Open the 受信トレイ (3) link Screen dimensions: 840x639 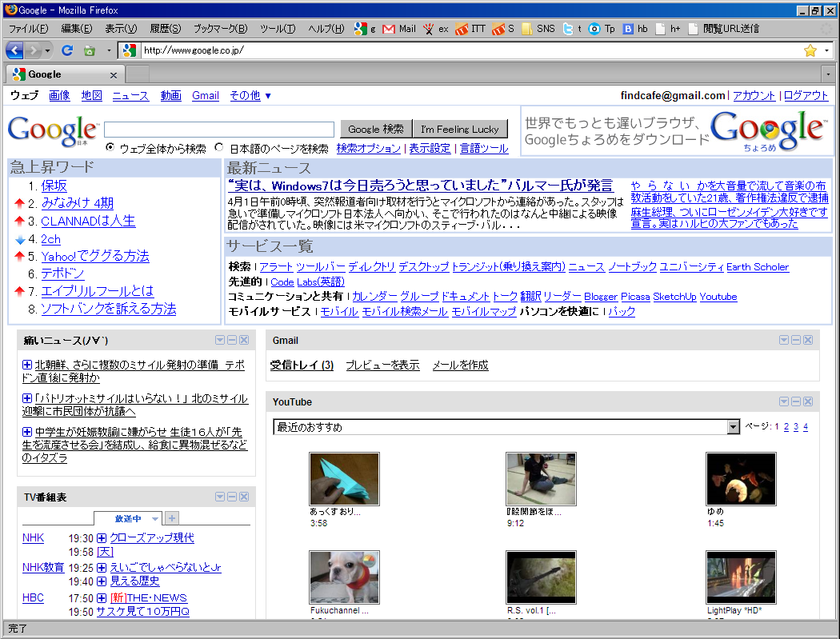[302, 365]
